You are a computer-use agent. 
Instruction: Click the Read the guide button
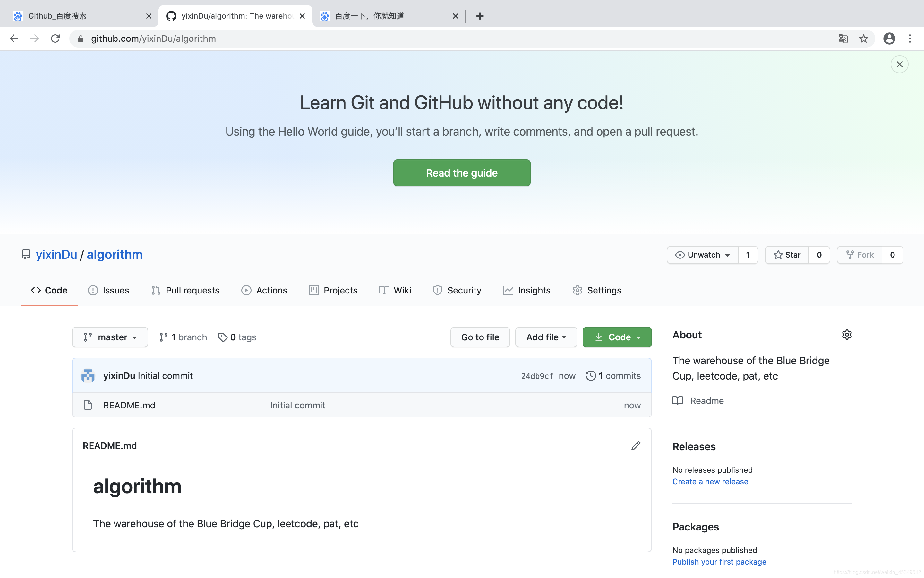[x=462, y=173]
